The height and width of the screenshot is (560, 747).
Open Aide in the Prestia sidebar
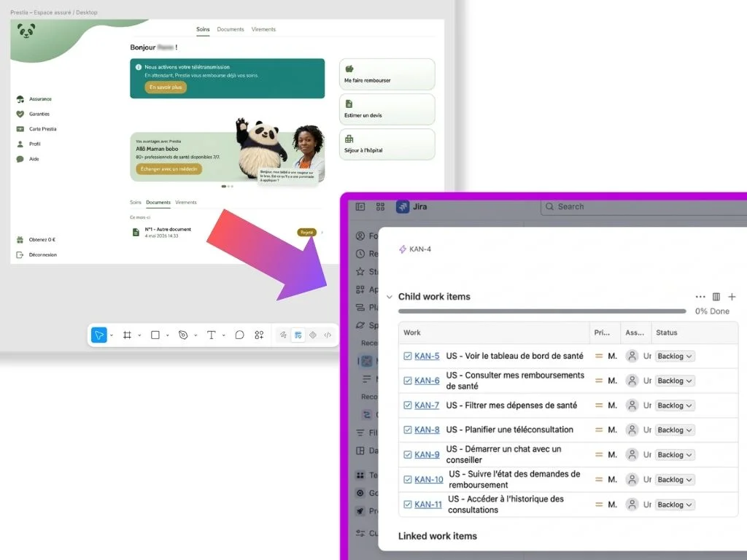tap(28, 159)
